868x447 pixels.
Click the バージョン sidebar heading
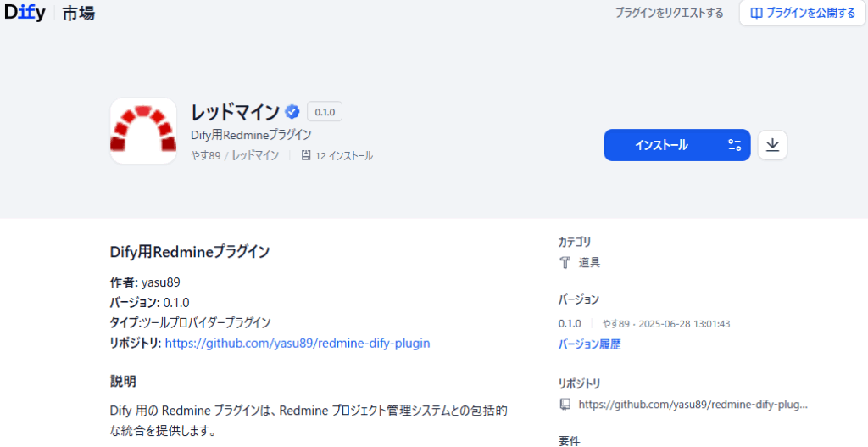(x=578, y=299)
